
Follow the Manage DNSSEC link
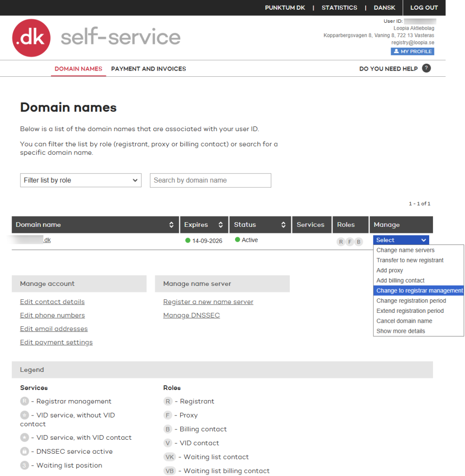tap(191, 315)
